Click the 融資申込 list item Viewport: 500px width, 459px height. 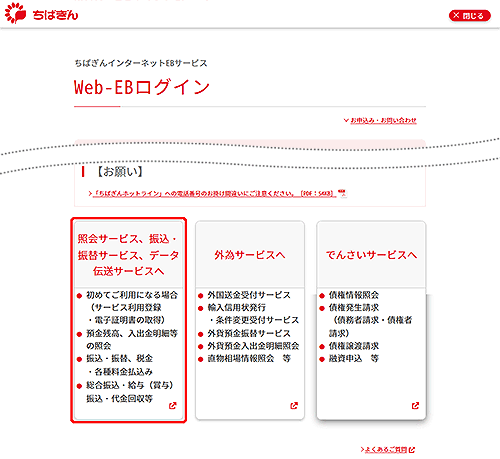pos(354,359)
